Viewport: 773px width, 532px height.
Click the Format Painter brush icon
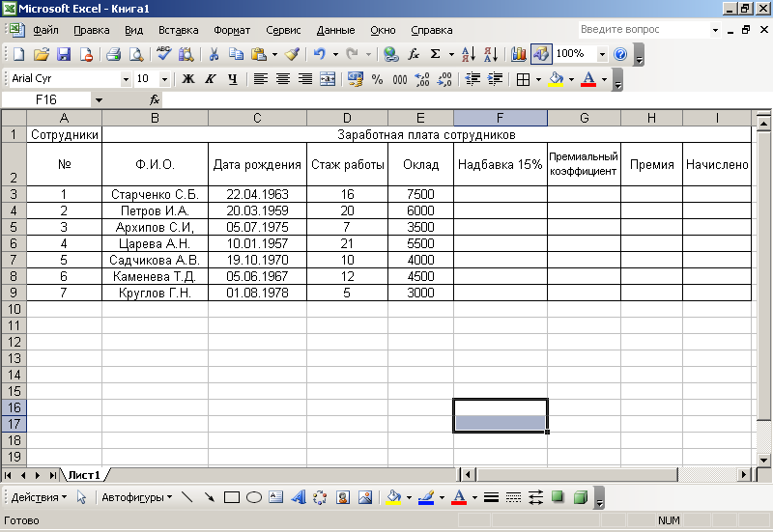click(x=292, y=55)
